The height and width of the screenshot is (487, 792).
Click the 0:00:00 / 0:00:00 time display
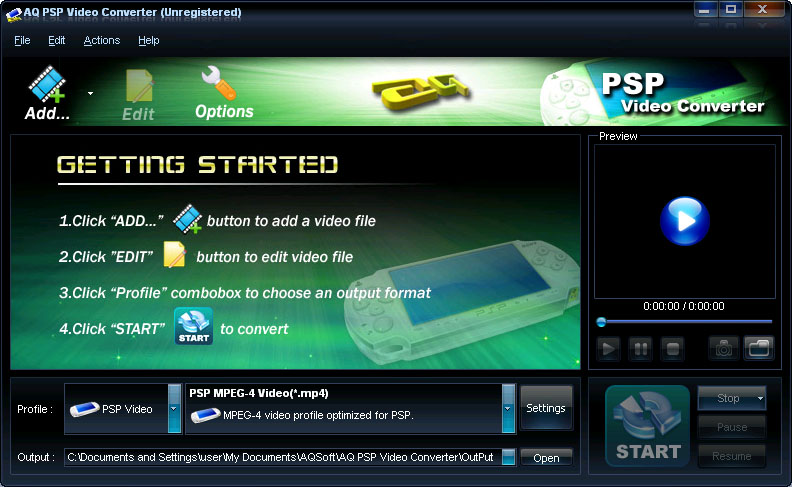684,306
